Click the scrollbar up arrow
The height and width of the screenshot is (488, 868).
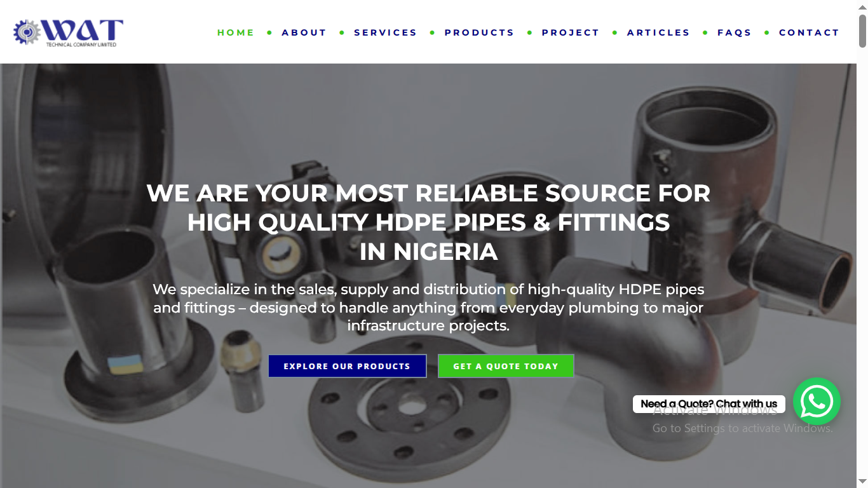(x=862, y=6)
